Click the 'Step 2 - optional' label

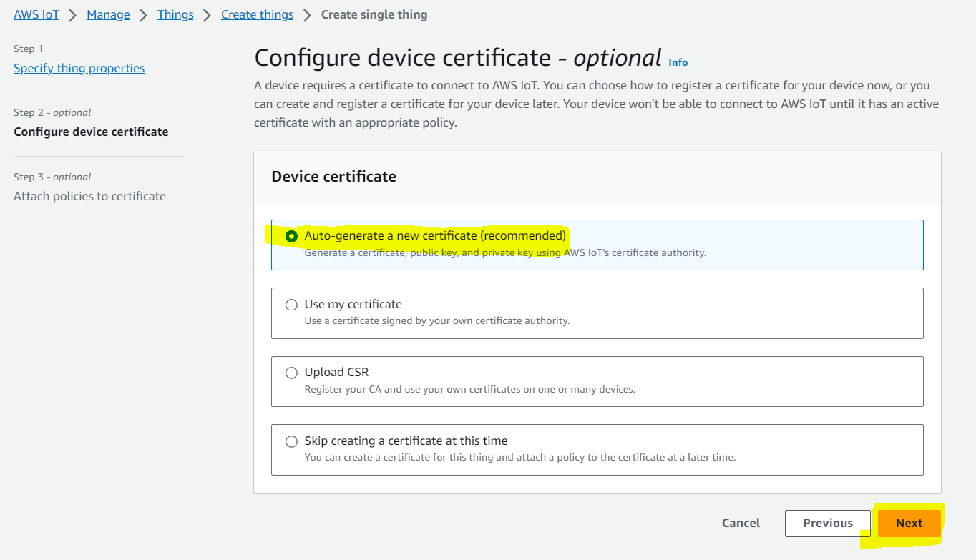[x=52, y=112]
